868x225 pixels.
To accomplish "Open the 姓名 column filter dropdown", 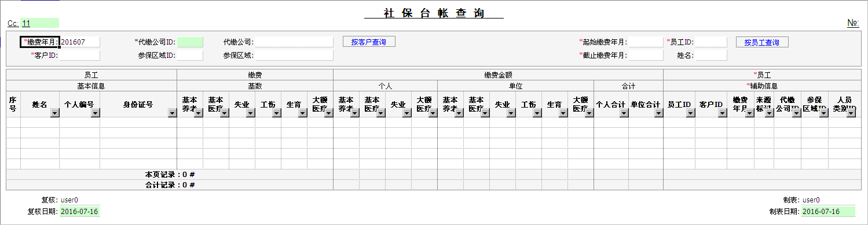I will tap(54, 113).
